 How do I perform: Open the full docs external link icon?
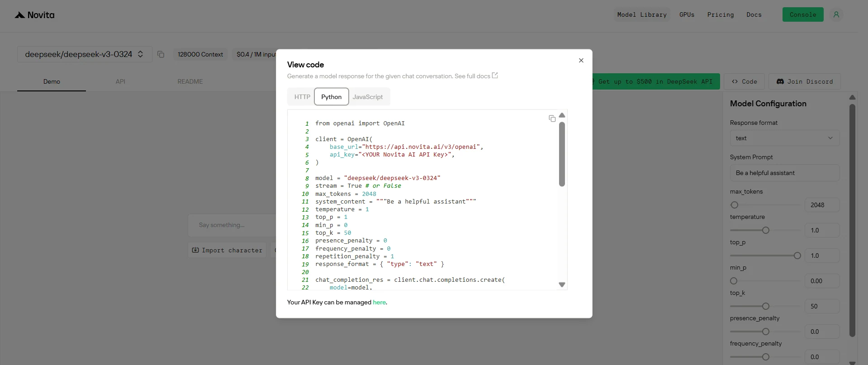pos(495,76)
